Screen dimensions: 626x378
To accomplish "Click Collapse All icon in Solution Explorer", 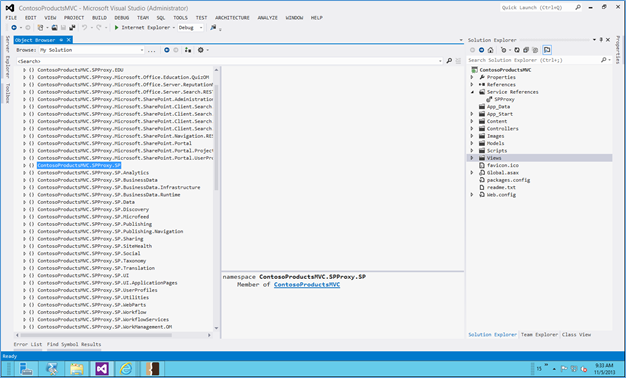I will pyautogui.click(x=526, y=50).
